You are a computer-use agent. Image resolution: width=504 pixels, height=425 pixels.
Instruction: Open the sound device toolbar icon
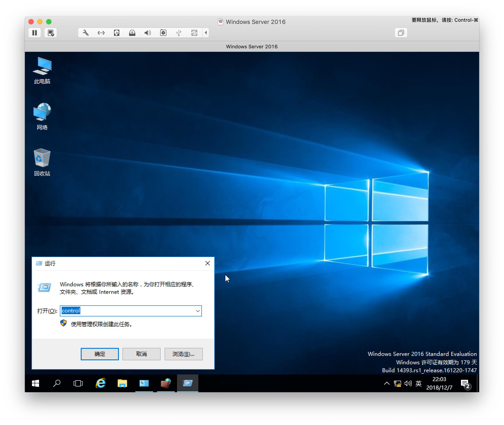[148, 33]
